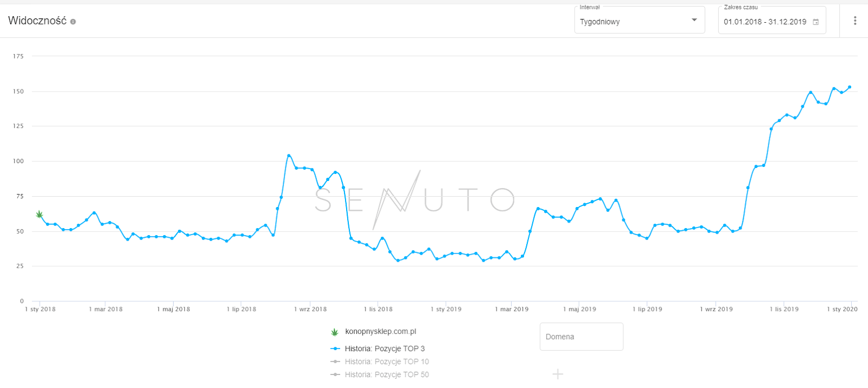Click into the Domena input field
The image size is (868, 388).
(x=582, y=337)
